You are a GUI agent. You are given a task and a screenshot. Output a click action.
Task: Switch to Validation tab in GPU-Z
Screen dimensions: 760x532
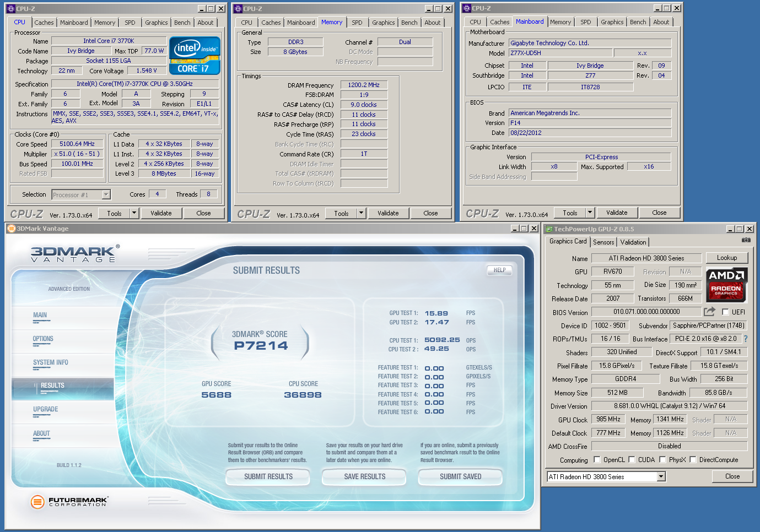click(633, 242)
